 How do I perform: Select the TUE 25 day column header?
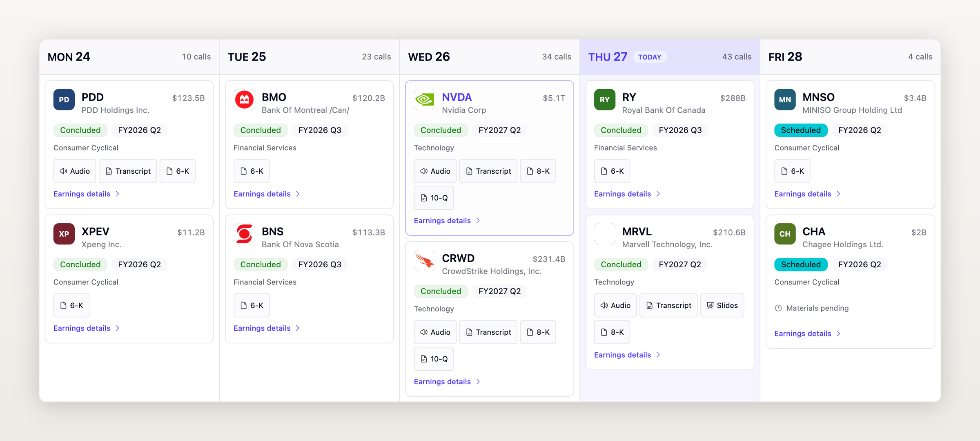pyautogui.click(x=310, y=57)
